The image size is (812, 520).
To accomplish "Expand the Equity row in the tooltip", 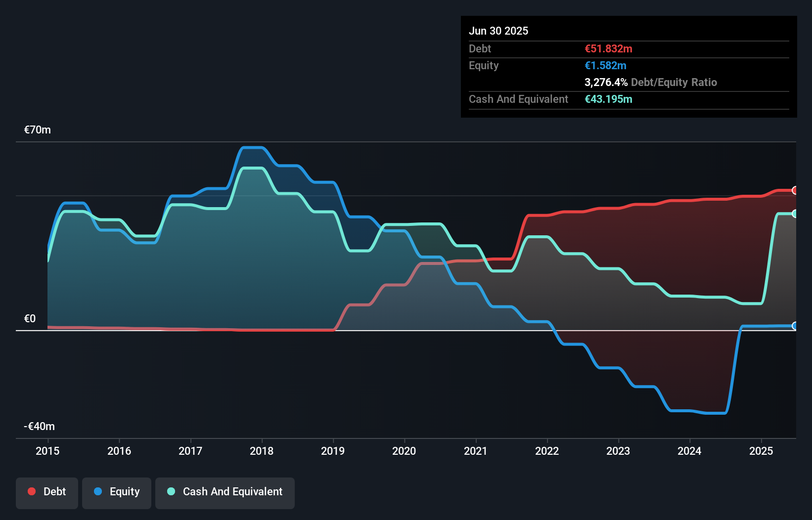I will 483,65.
